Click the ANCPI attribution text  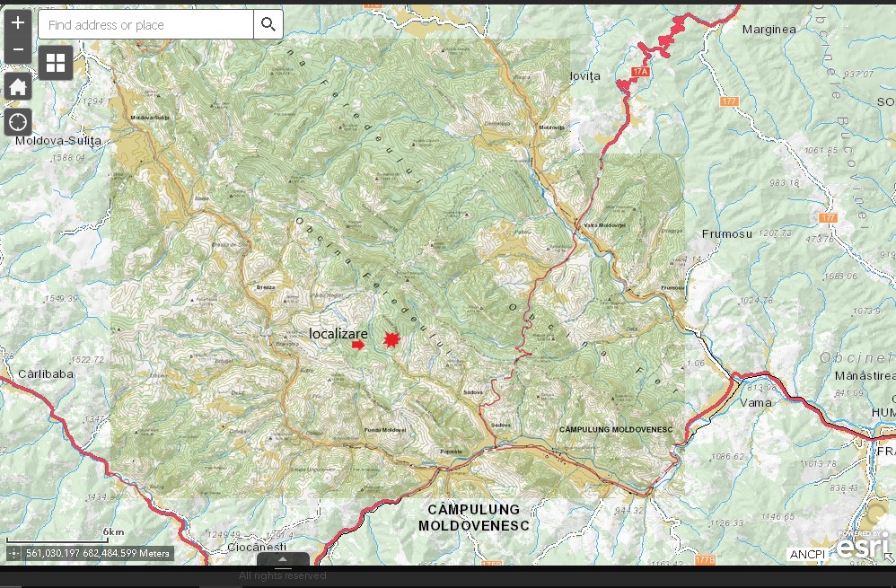point(807,555)
